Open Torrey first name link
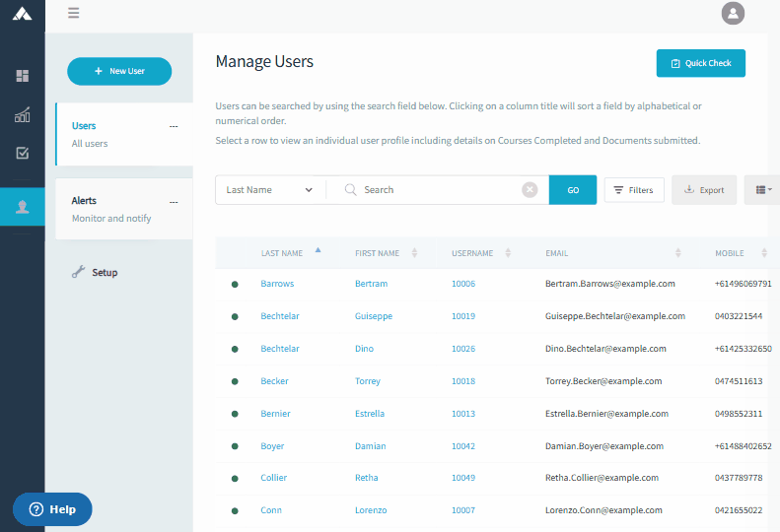 368,381
